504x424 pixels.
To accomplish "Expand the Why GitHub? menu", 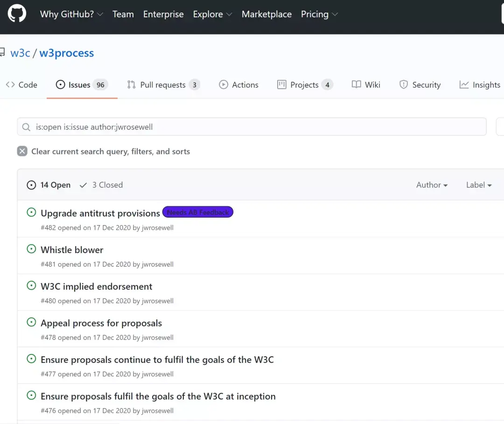I will coord(71,14).
